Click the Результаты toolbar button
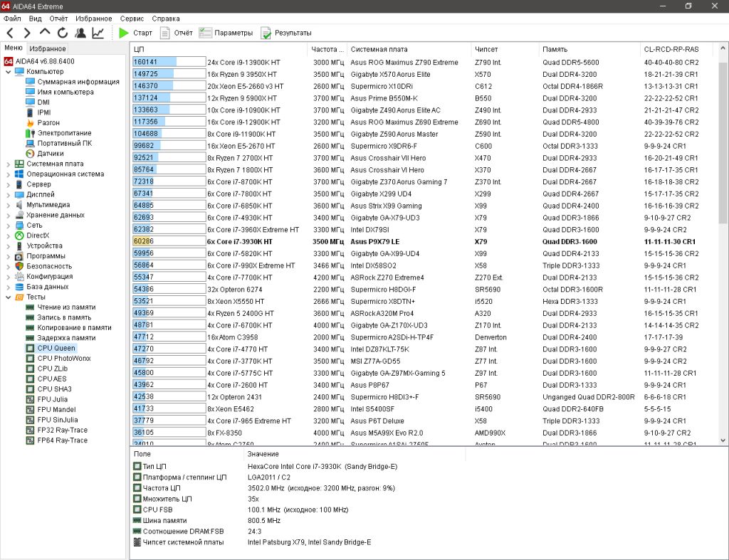729x560 pixels. pos(286,33)
